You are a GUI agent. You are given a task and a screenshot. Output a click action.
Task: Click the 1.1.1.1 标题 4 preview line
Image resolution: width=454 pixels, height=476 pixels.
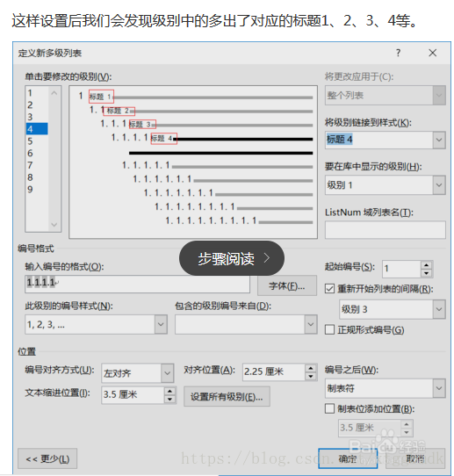point(212,138)
